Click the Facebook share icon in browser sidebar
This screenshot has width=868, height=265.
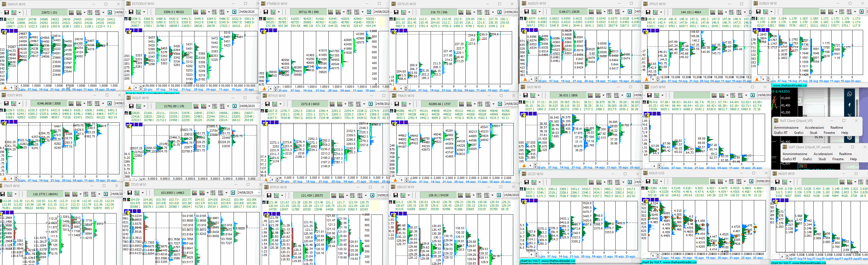point(850,105)
